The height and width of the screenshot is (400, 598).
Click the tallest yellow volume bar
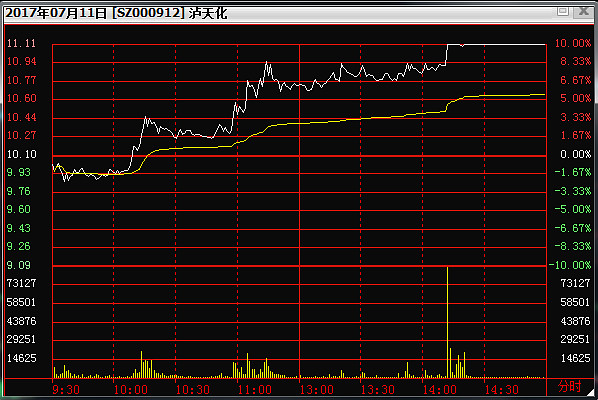[x=447, y=323]
